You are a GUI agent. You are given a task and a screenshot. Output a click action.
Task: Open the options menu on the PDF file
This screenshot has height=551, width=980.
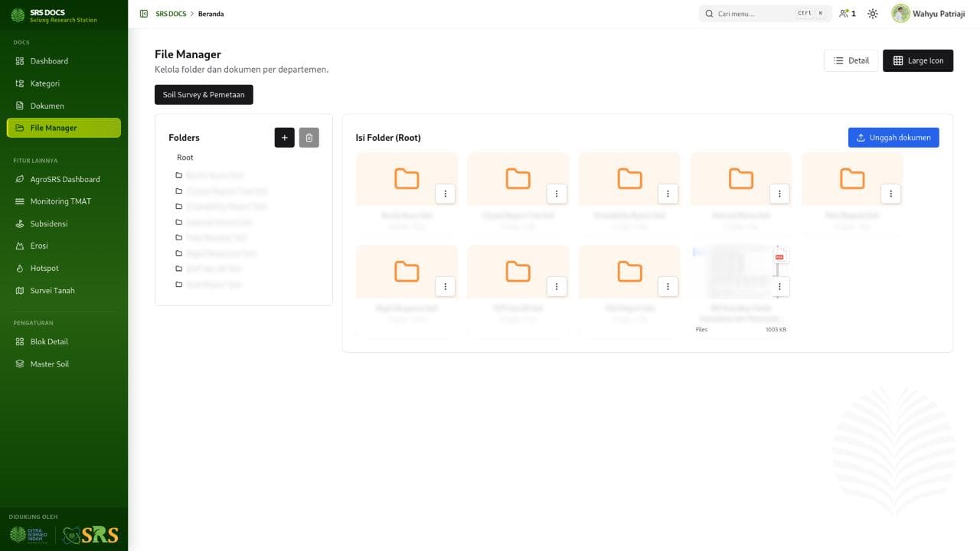779,286
